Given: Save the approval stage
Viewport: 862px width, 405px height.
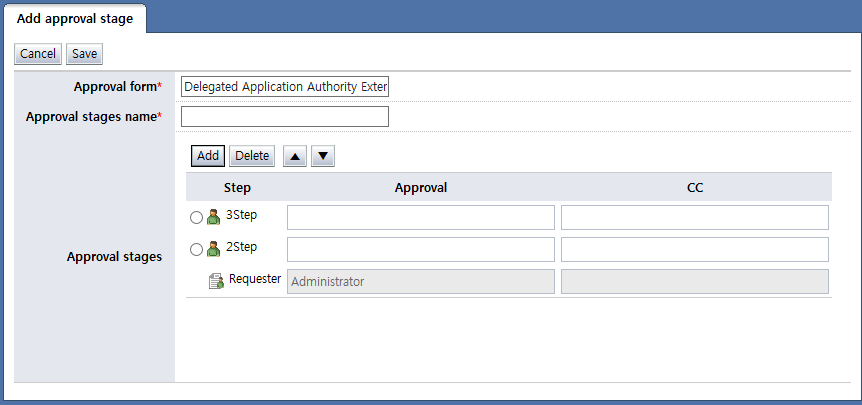Looking at the screenshot, I should (x=84, y=54).
